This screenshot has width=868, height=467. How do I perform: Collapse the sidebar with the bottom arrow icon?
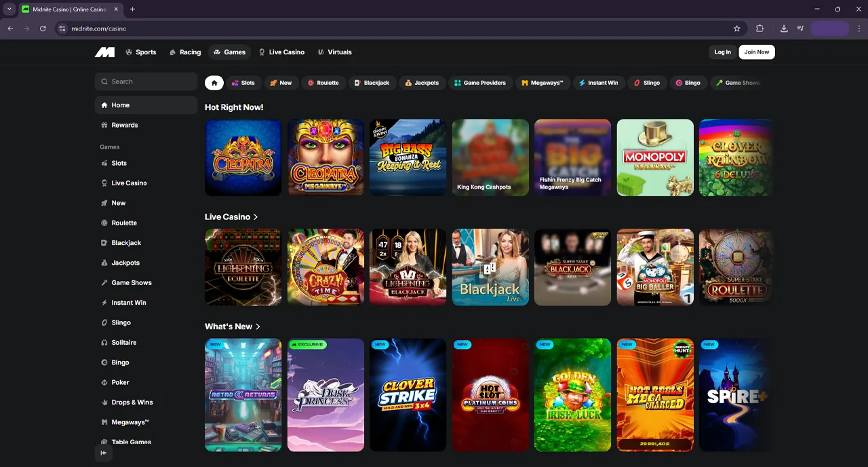click(x=104, y=453)
